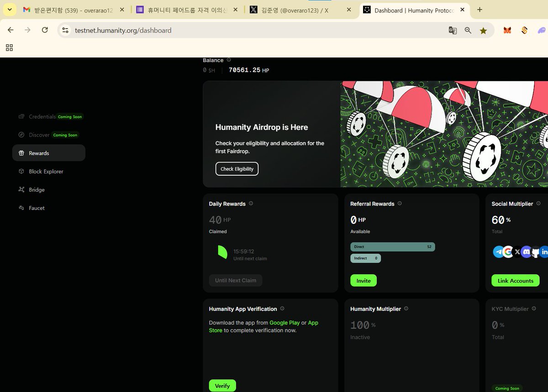Click the GitHub social icon
This screenshot has height=392, width=548.
[x=535, y=251]
